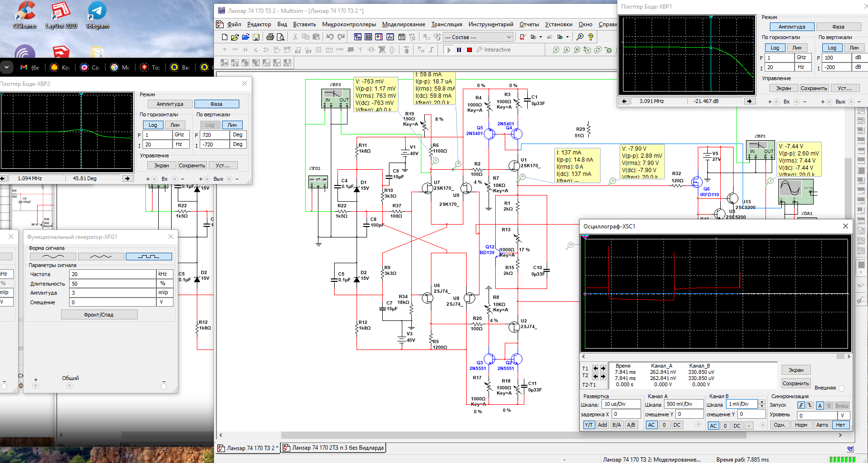Open the Print preview icon

[281, 37]
